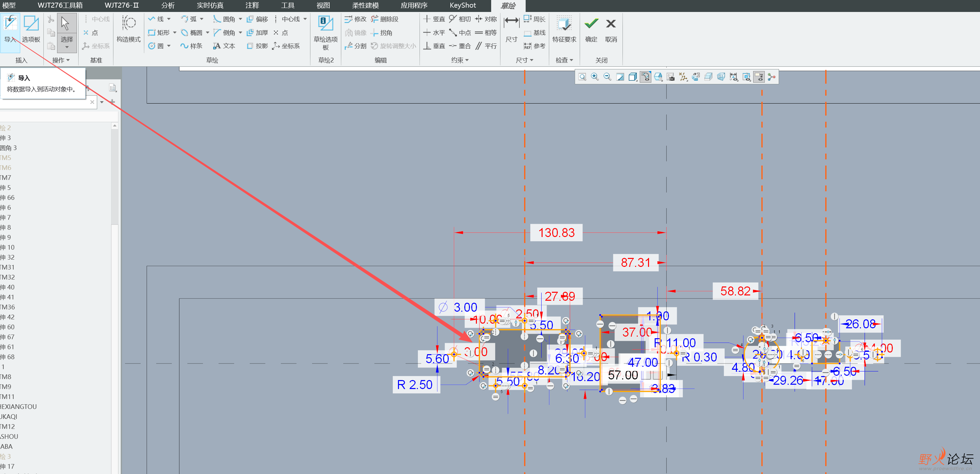Click the Offset (偏移) tool

coord(257,19)
